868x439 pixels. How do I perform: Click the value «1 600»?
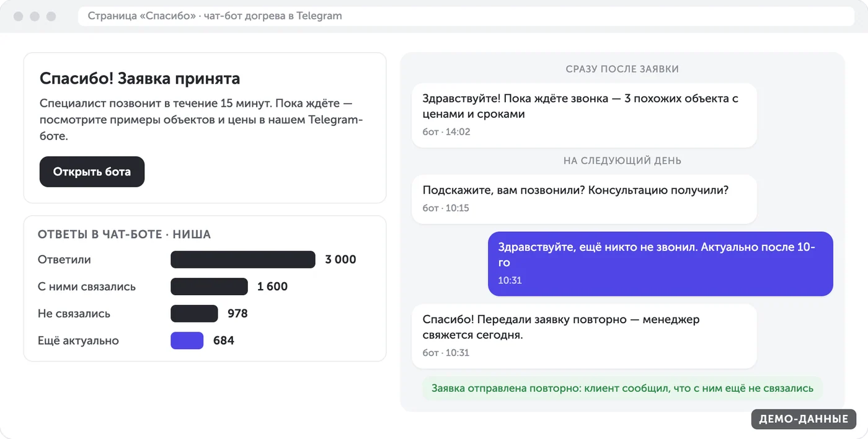[x=272, y=286]
